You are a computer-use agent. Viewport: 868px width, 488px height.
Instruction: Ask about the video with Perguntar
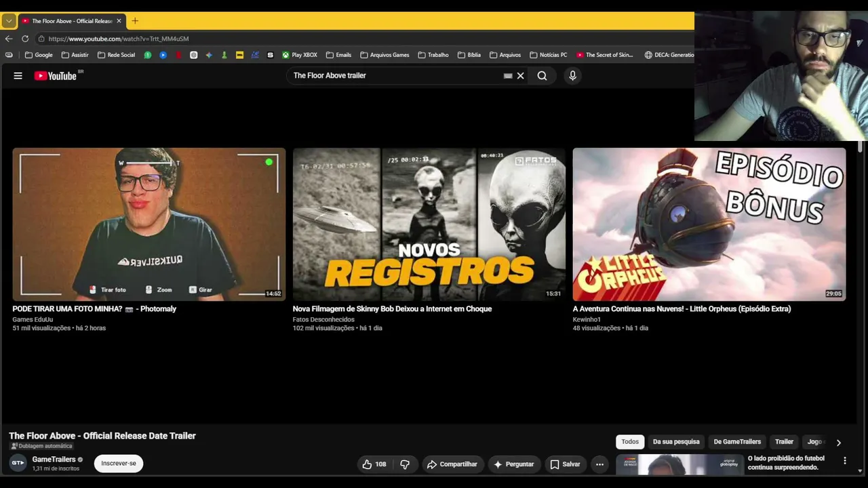pos(513,464)
